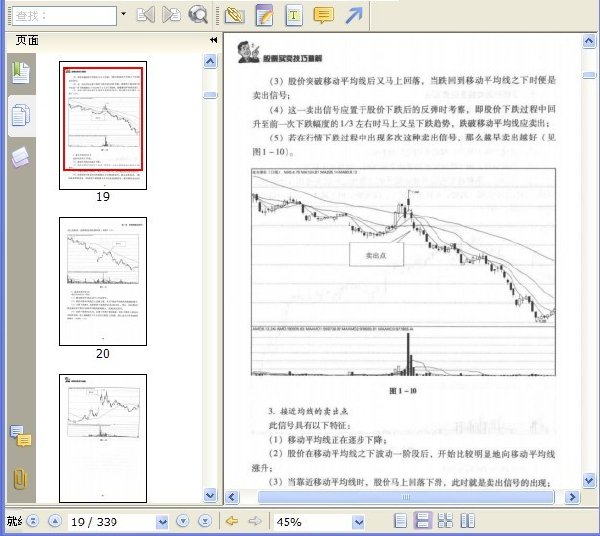Expand the search options dropdown arrow
The width and height of the screenshot is (600, 536).
coord(123,14)
